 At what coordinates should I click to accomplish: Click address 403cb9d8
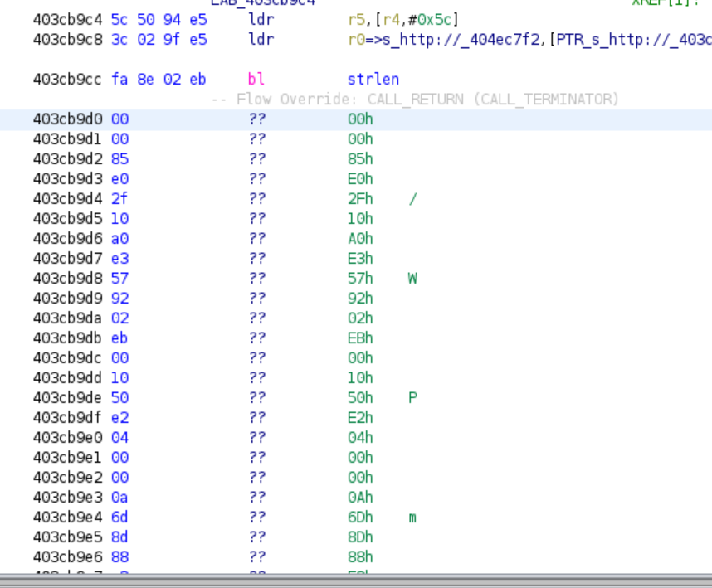point(68,279)
